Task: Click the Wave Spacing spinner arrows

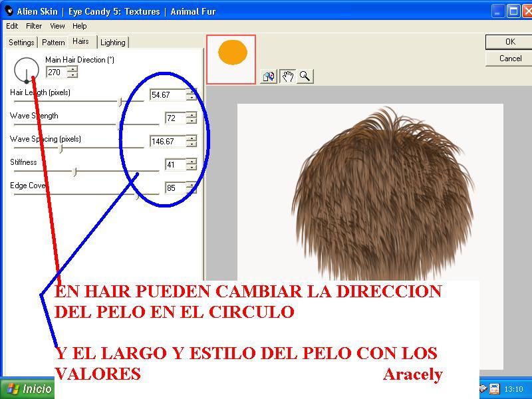Action: [192, 141]
